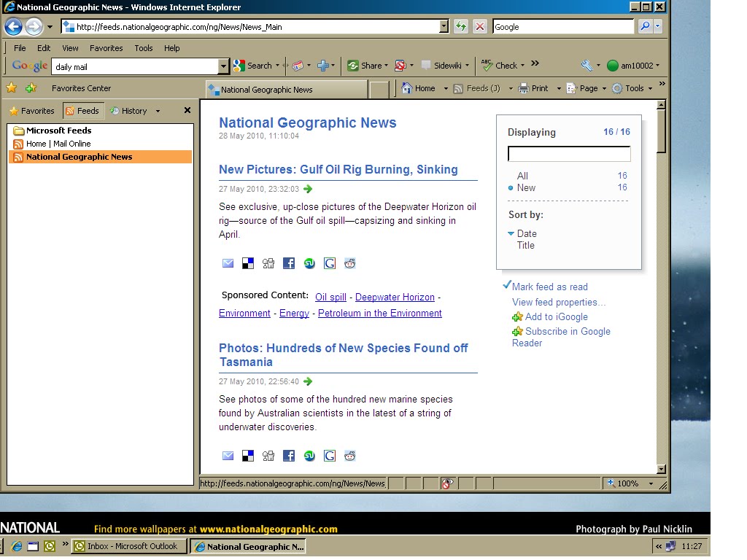Switch to the Favorites tab in sidebar

tap(32, 111)
